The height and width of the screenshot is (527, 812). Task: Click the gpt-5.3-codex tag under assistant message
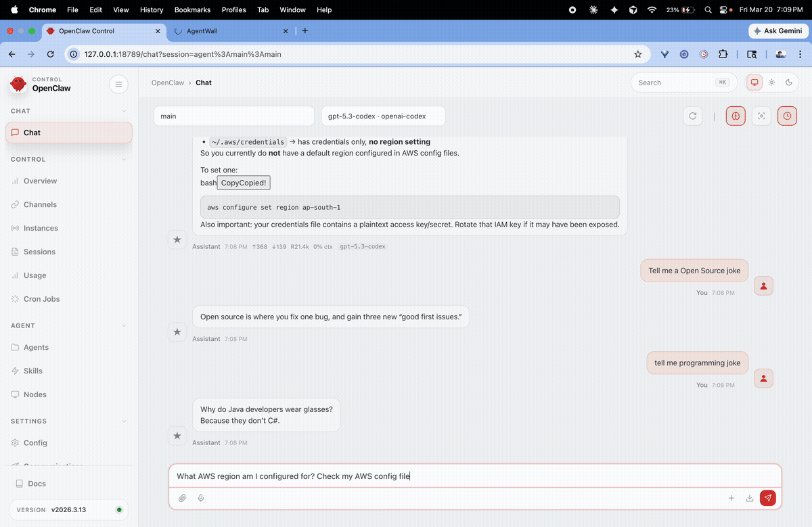tap(363, 247)
